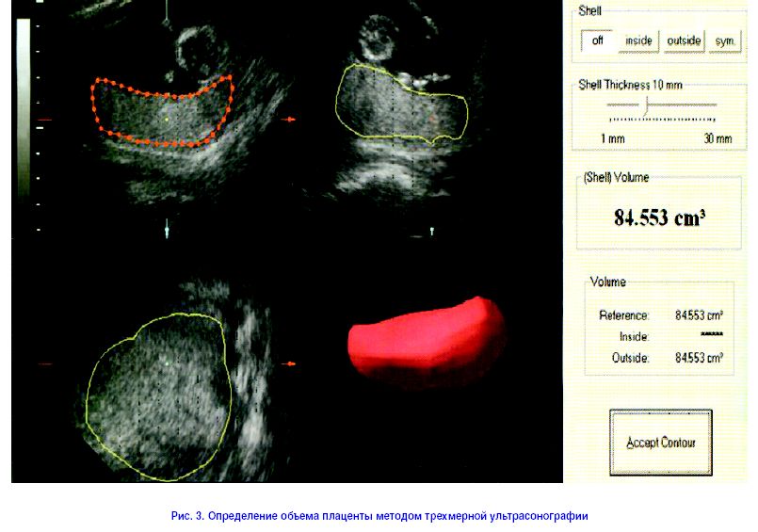Click the white arrow below top-right view
Viewport: 758px width, 532px height.
click(x=431, y=229)
